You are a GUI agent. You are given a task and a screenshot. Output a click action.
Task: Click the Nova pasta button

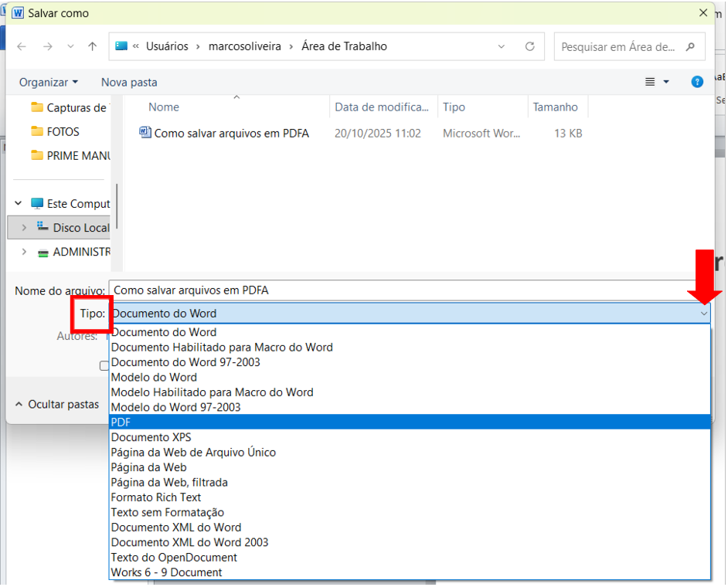point(129,82)
